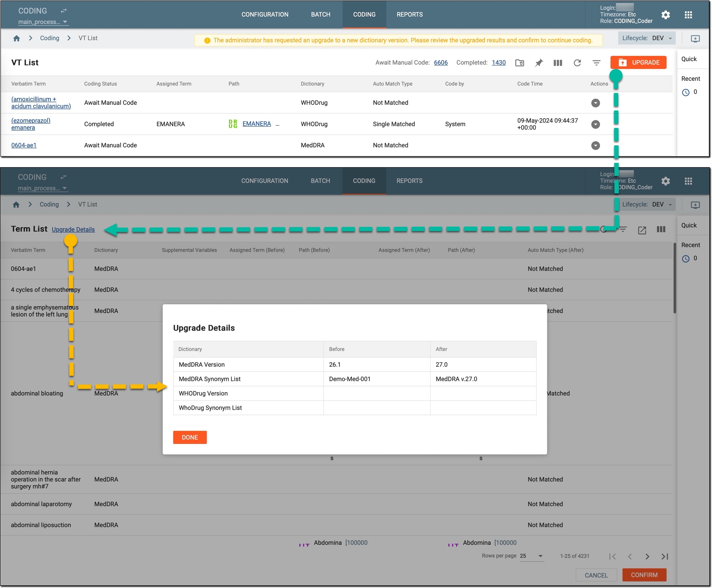The image size is (712, 588).
Task: Open the apps grid icon in top header
Action: tap(688, 15)
